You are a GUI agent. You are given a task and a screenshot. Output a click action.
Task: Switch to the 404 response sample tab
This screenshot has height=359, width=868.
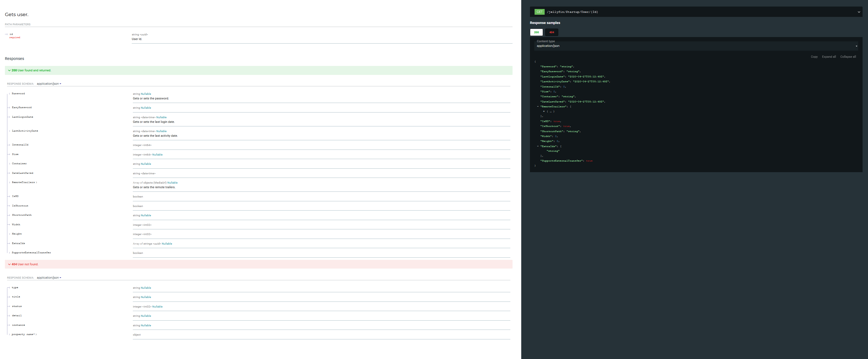pos(552,32)
